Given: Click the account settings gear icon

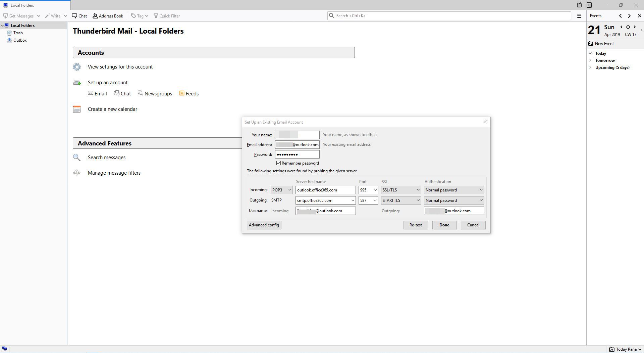Looking at the screenshot, I should click(x=77, y=67).
